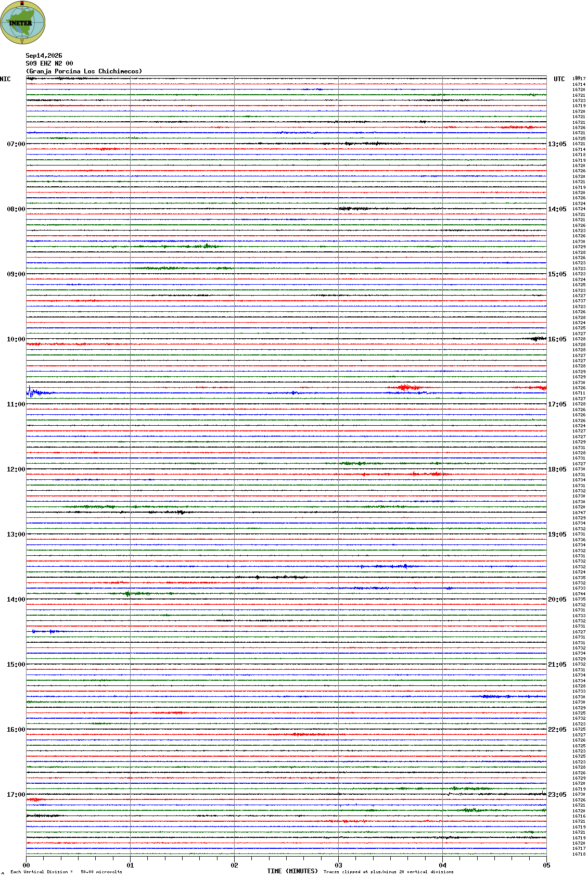Click the 13:05 UTC time label
Screen dimensions: 588x879
[x=557, y=144]
